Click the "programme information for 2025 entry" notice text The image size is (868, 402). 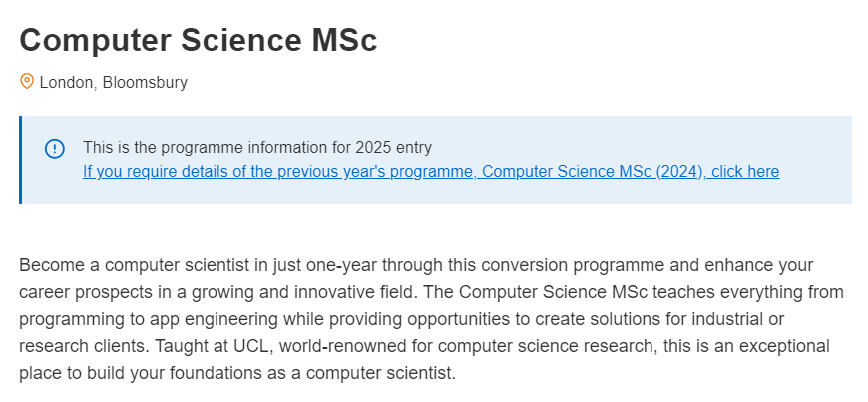[296, 147]
